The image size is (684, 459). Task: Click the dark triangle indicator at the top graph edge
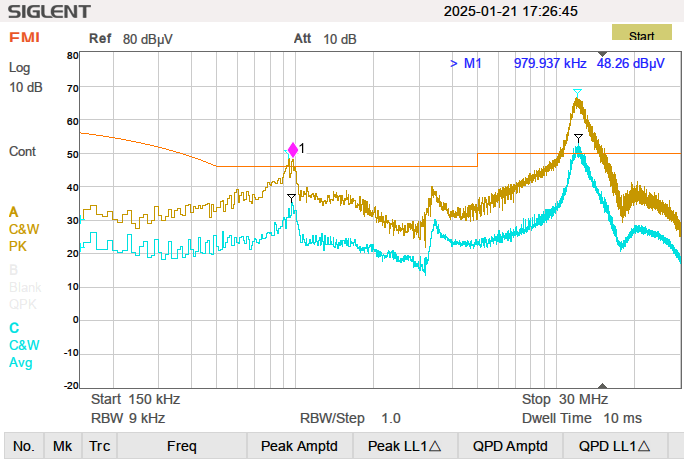click(x=602, y=54)
